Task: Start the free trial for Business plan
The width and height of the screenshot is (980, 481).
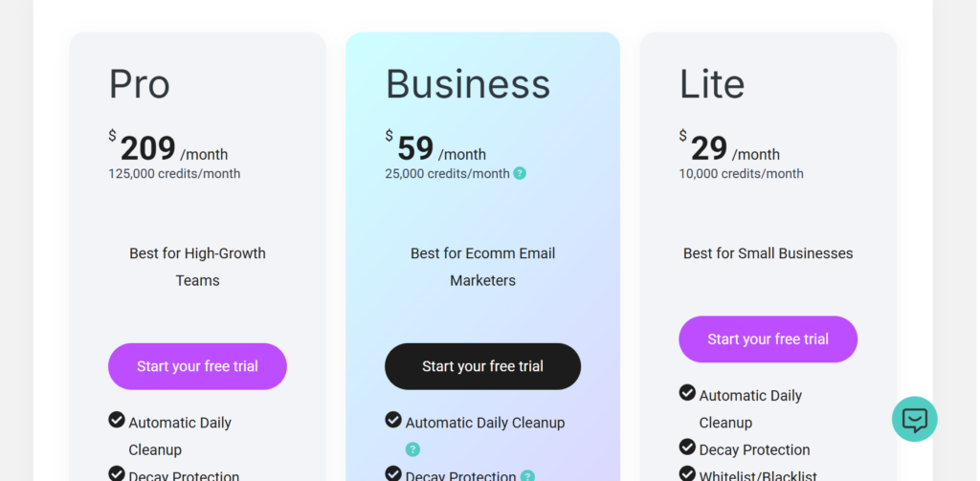Action: coord(482,366)
